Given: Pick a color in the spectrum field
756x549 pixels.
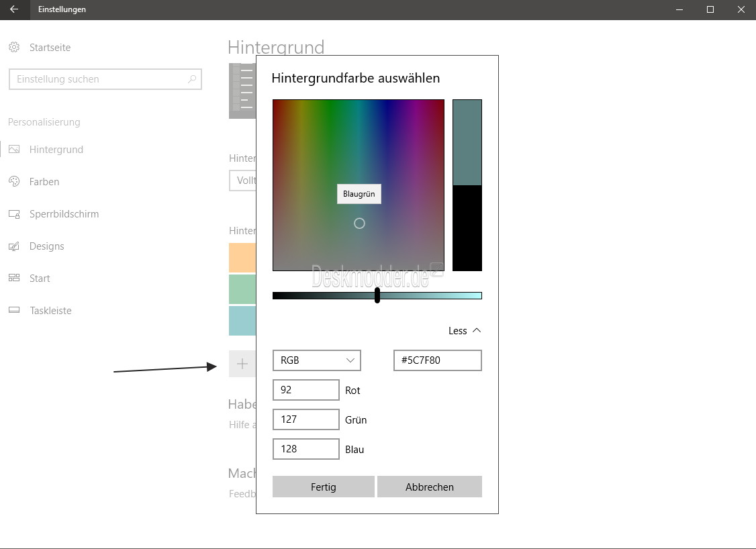Looking at the screenshot, I should coord(359,185).
